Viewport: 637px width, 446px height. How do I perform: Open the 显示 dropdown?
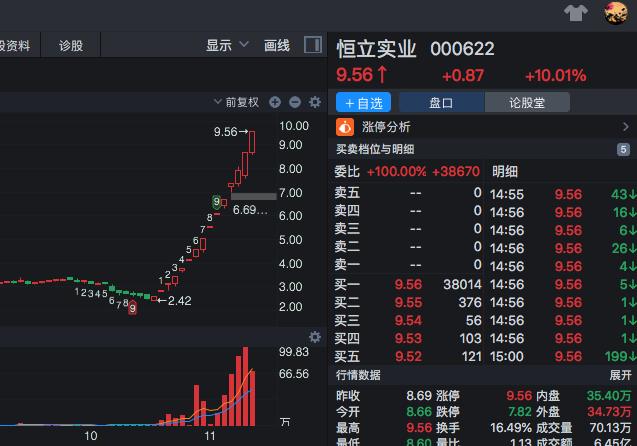click(x=227, y=45)
